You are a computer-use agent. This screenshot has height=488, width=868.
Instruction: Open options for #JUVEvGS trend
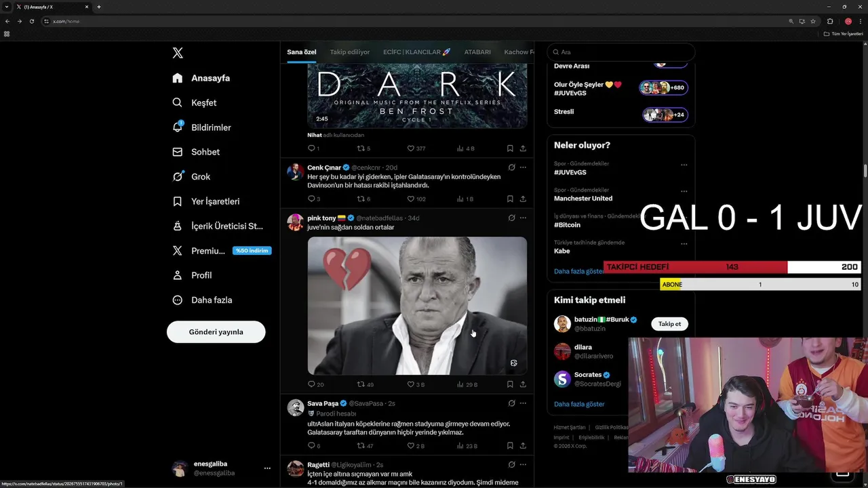pyautogui.click(x=684, y=165)
